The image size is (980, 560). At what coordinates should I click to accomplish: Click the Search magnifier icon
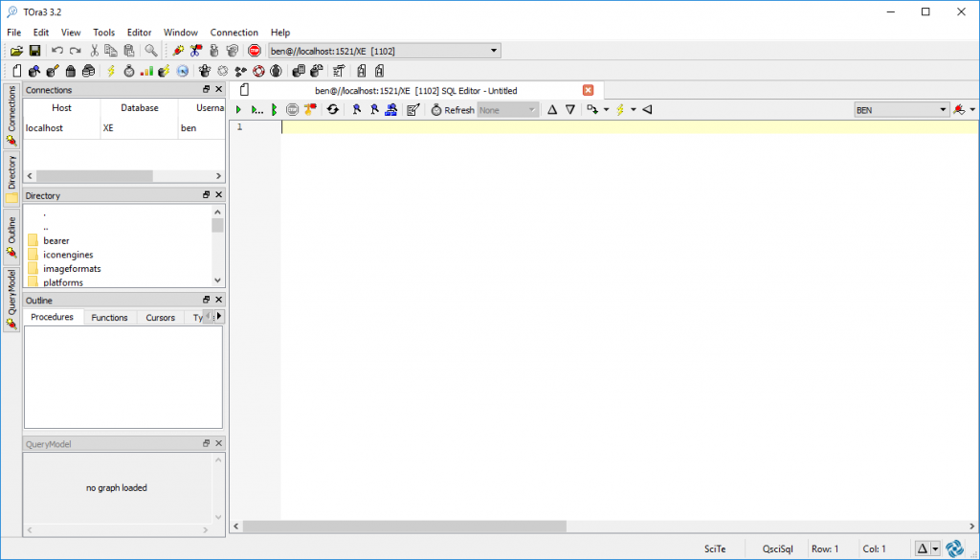pyautogui.click(x=151, y=51)
